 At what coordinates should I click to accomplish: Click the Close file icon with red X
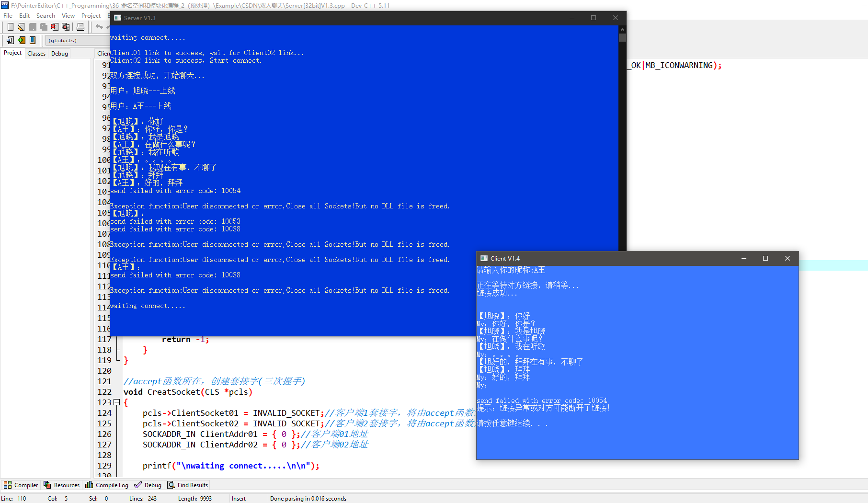[x=55, y=27]
